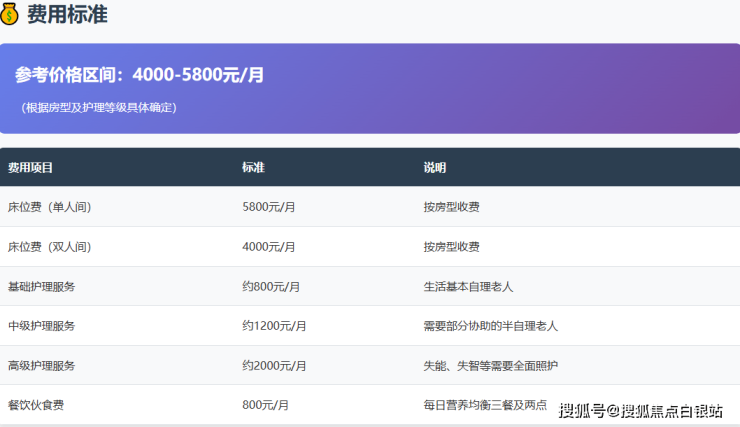Click the 参考价格区间 4000-5800元/月 banner title
The height and width of the screenshot is (427, 740).
[x=140, y=75]
